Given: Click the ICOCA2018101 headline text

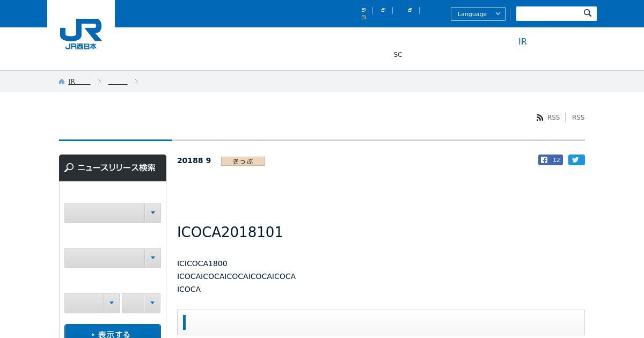Looking at the screenshot, I should pos(230,232).
